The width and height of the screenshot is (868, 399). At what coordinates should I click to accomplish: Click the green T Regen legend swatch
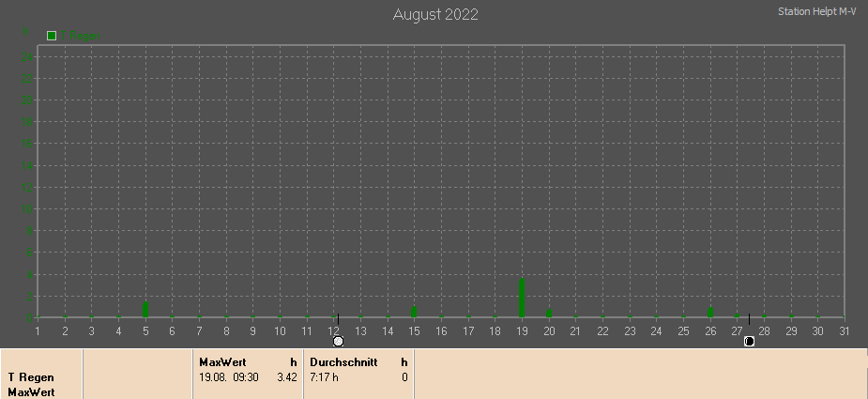(x=52, y=36)
